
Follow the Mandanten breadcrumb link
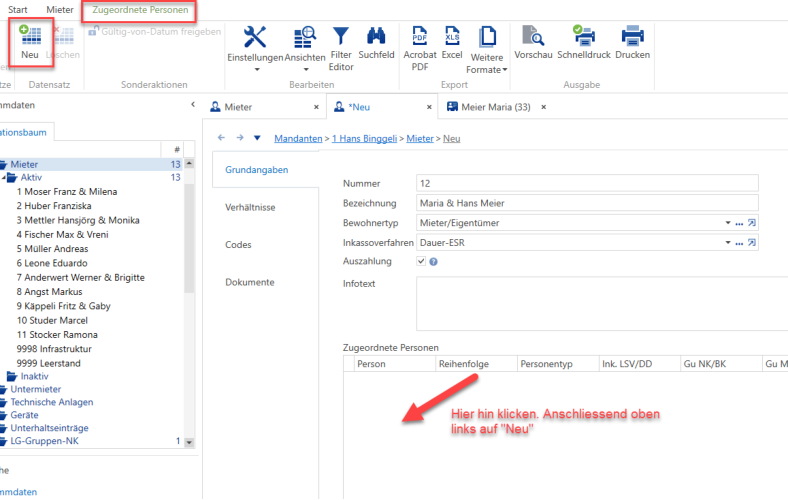pyautogui.click(x=298, y=139)
